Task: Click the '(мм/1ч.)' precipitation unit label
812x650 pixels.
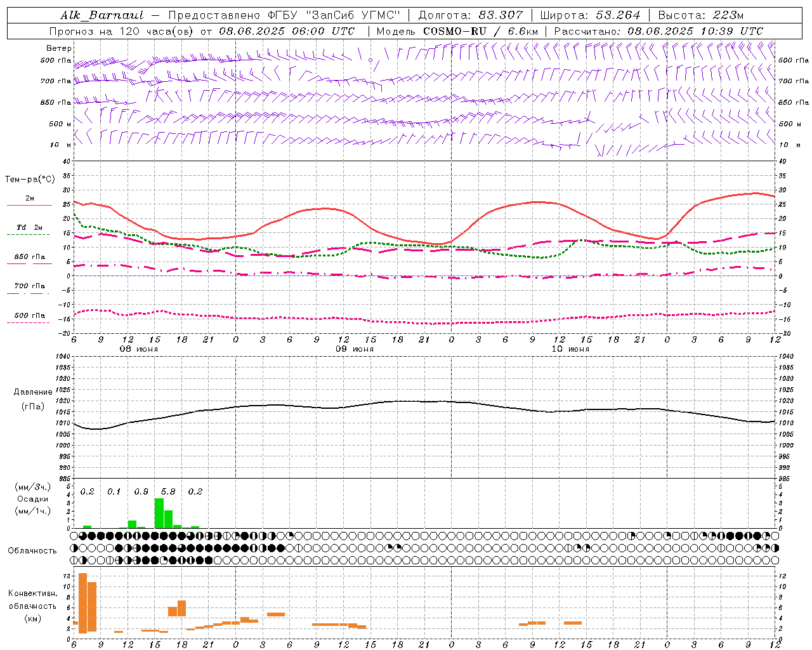Action: (32, 511)
